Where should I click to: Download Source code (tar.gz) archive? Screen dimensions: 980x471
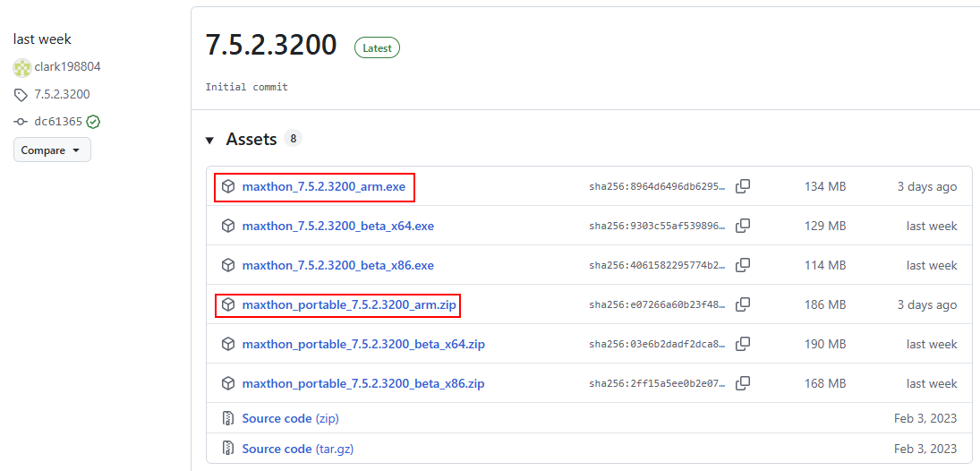pyautogui.click(x=295, y=449)
